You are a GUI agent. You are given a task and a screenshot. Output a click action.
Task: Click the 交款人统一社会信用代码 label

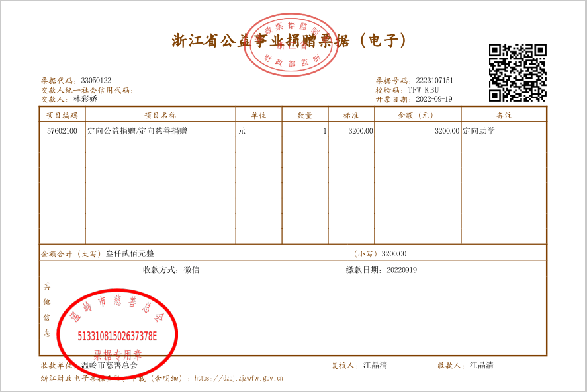87,90
